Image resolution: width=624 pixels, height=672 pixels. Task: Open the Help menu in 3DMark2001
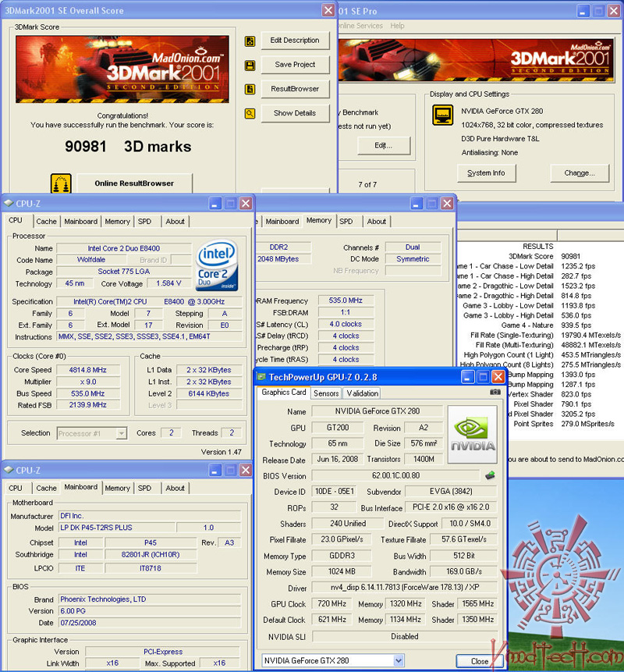397,26
